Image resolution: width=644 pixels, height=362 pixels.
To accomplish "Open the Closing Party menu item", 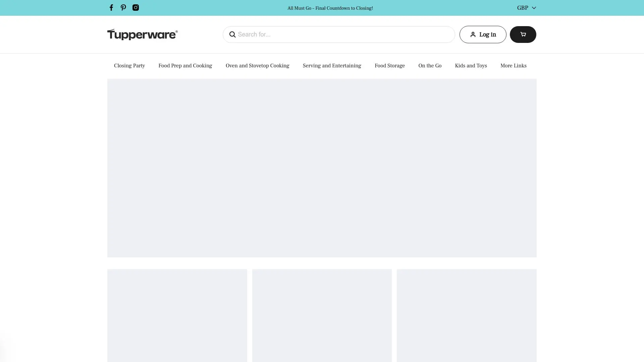I will click(129, 66).
